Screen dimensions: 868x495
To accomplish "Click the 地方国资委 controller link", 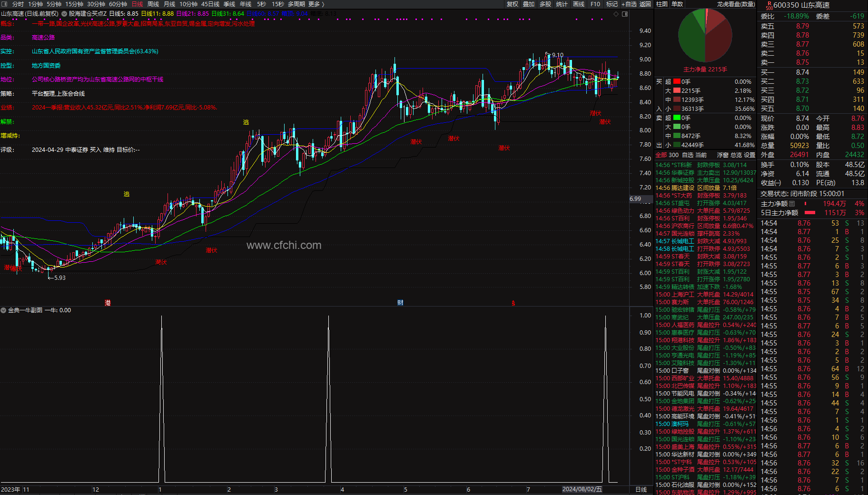I will point(46,66).
